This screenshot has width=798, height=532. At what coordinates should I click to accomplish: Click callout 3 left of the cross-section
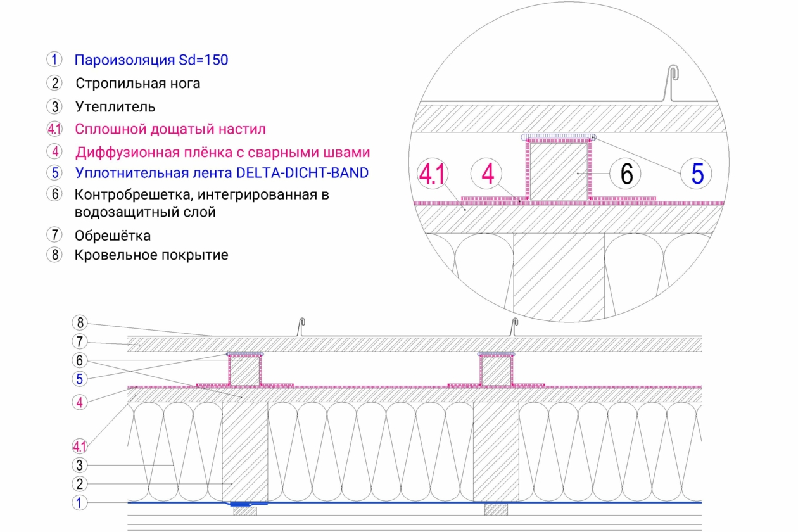(80, 465)
